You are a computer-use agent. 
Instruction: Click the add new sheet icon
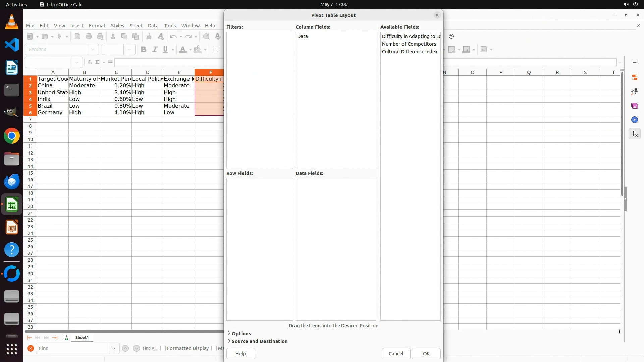pyautogui.click(x=65, y=338)
